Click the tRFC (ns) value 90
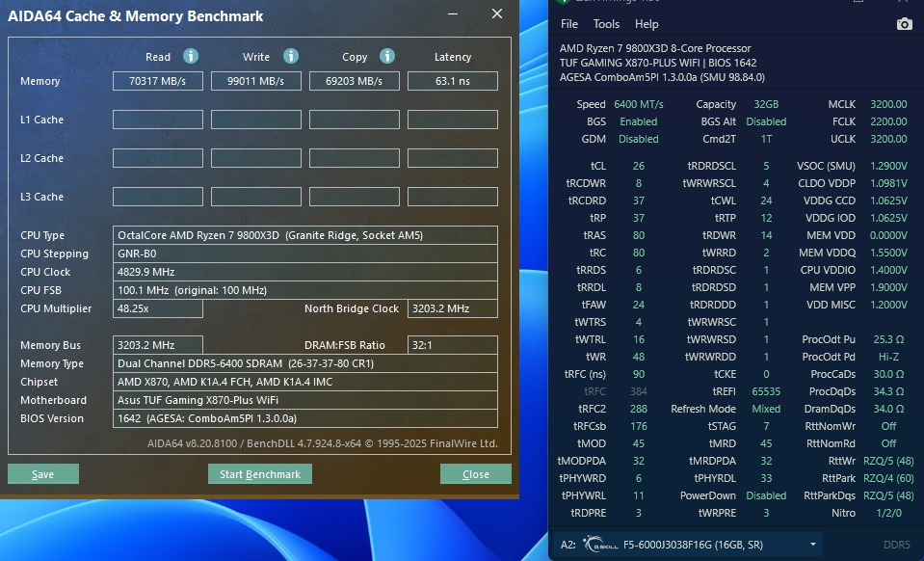This screenshot has height=561, width=924. point(638,374)
